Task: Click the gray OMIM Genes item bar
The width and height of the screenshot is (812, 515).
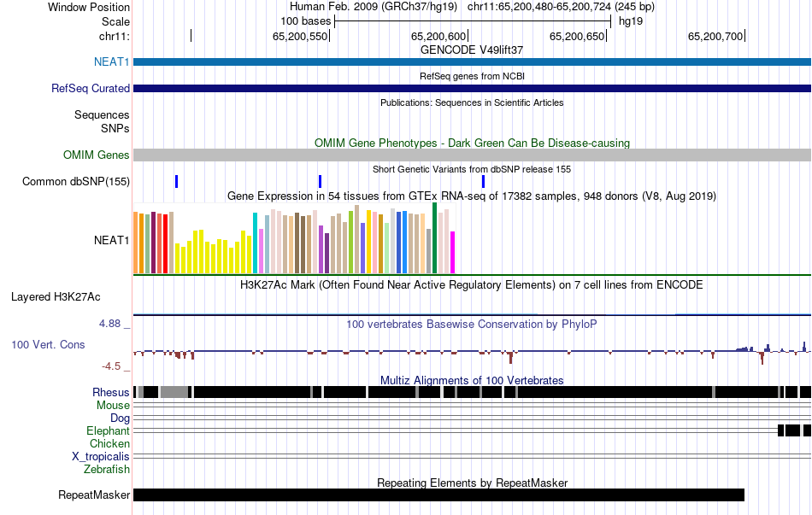Action: (x=473, y=155)
